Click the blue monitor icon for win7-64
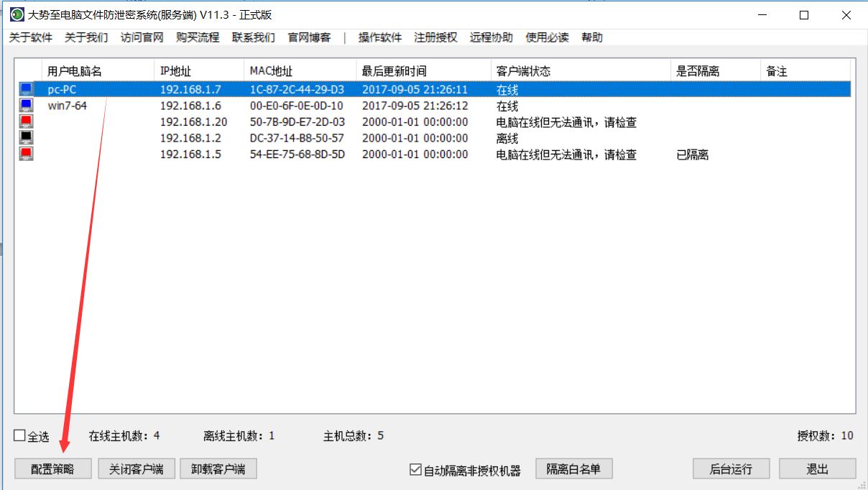This screenshot has height=490, width=868. pos(26,106)
